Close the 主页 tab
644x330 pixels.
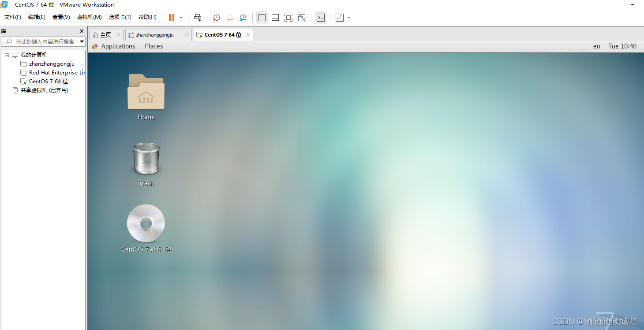pos(118,34)
